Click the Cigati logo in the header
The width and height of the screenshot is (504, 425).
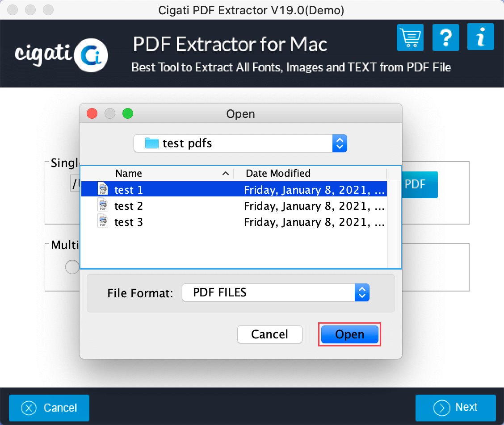coord(61,54)
